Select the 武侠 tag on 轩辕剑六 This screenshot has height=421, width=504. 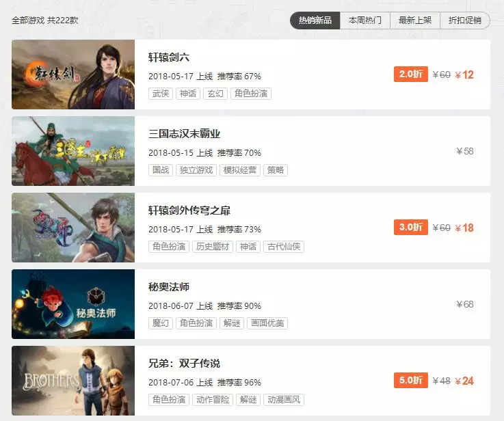[x=161, y=94]
